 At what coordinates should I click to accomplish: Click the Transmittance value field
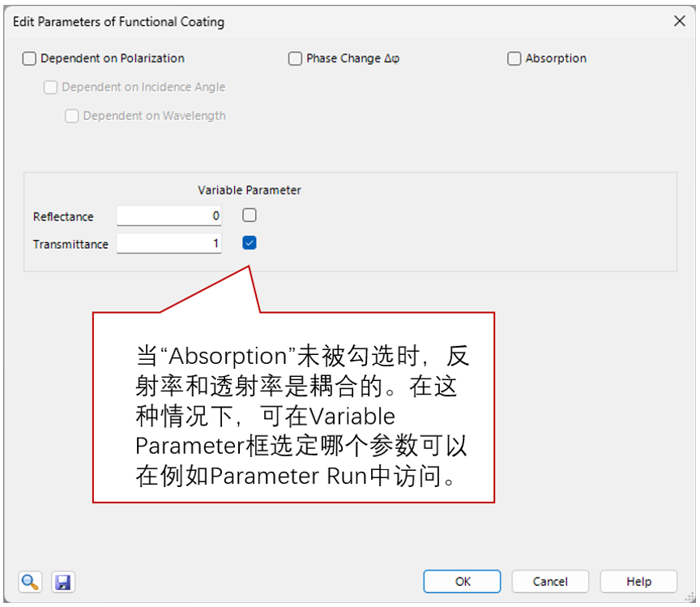pos(169,243)
